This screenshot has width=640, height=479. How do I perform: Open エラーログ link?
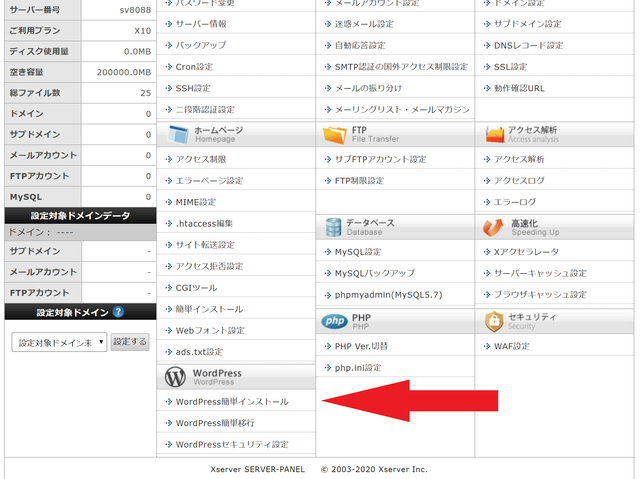(515, 202)
